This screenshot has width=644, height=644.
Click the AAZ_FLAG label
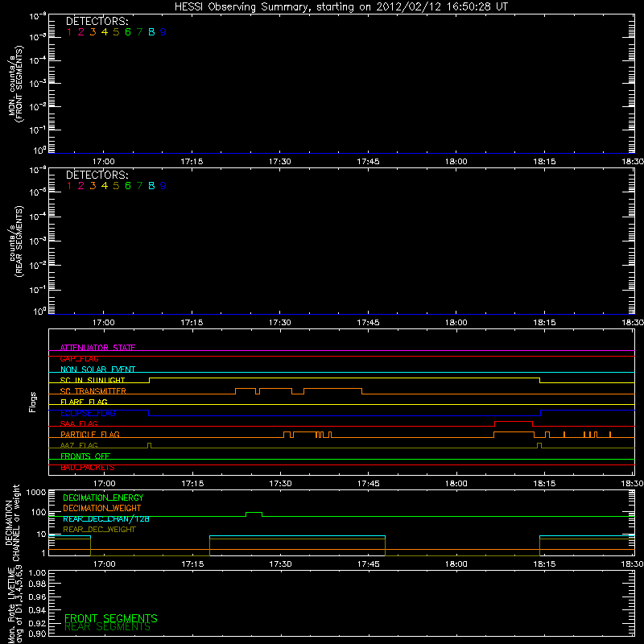tap(79, 445)
